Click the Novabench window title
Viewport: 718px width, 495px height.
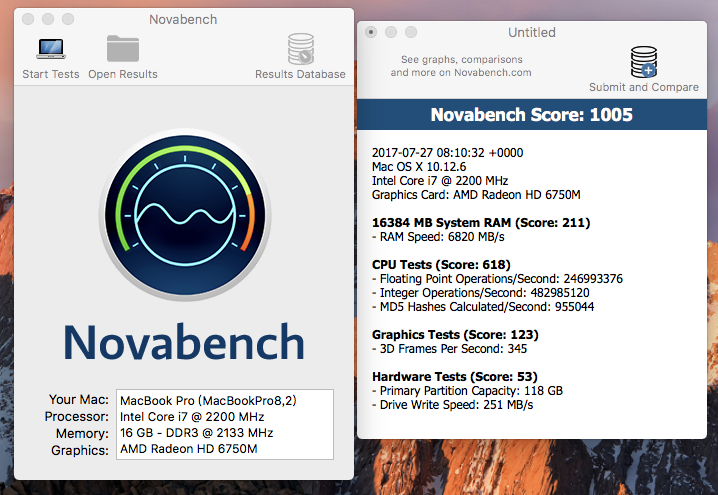tap(183, 19)
